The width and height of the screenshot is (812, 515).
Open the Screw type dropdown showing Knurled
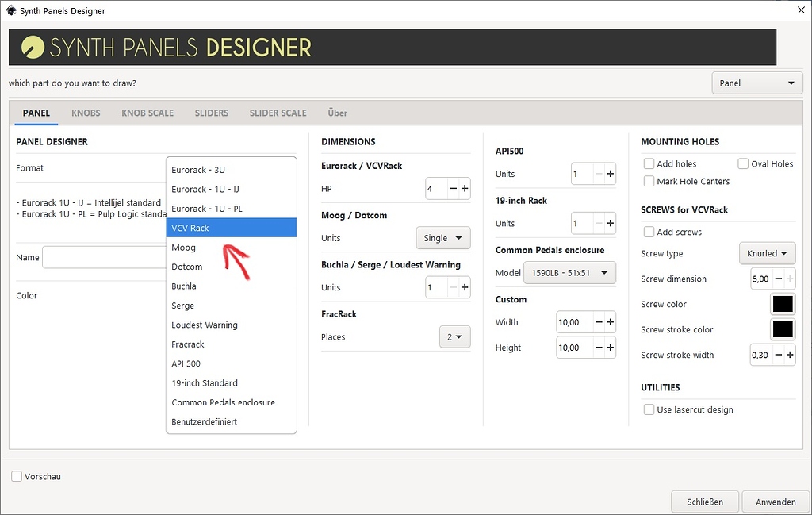point(767,252)
